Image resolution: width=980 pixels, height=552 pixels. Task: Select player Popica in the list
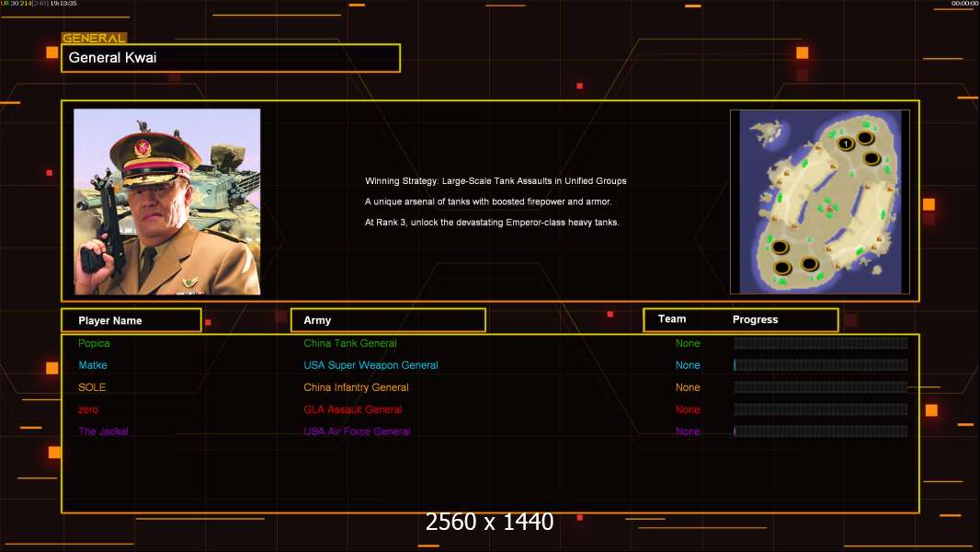(x=94, y=343)
